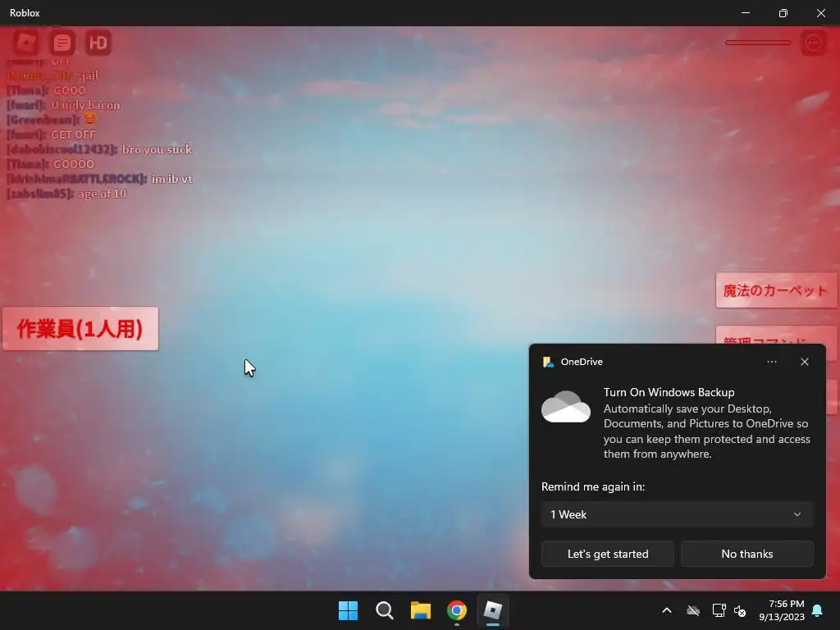
Task: Click chat message 'im ib vt'
Action: pyautogui.click(x=171, y=178)
